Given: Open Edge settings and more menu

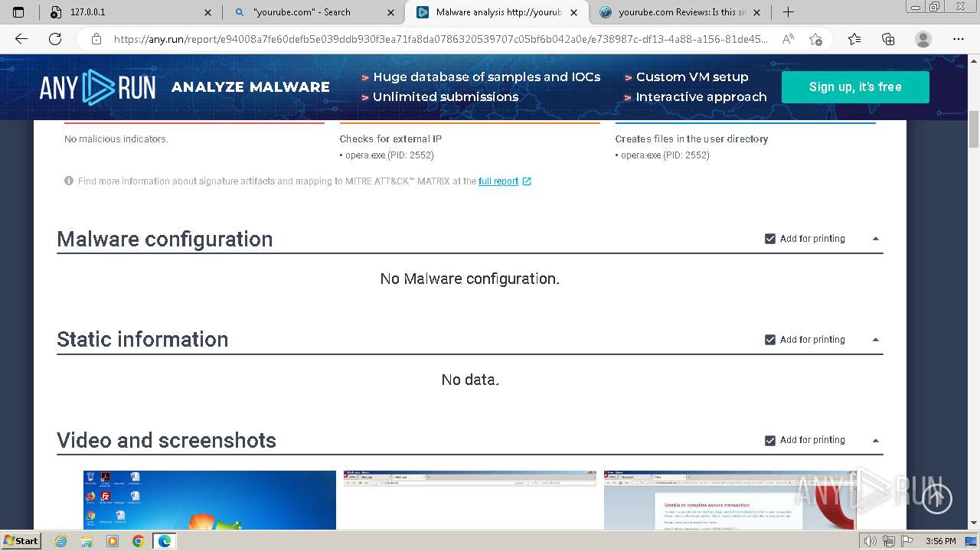Looking at the screenshot, I should [959, 39].
